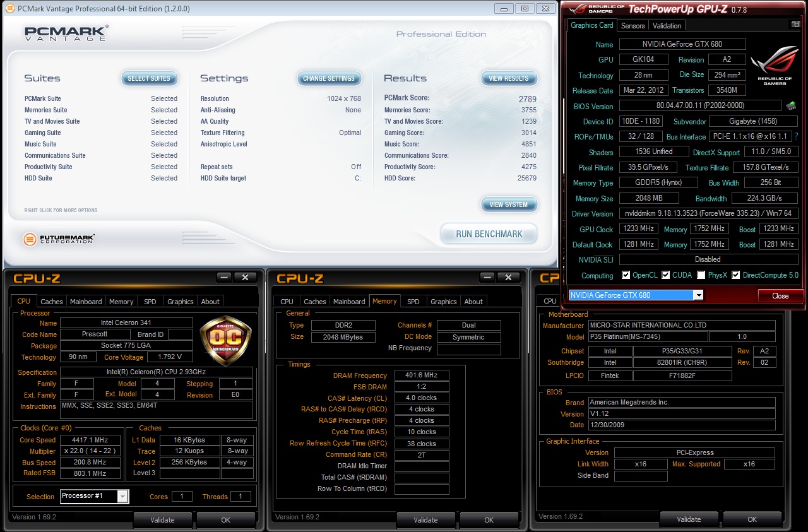Click the BIOS Version field in GPU-Z

pos(700,106)
